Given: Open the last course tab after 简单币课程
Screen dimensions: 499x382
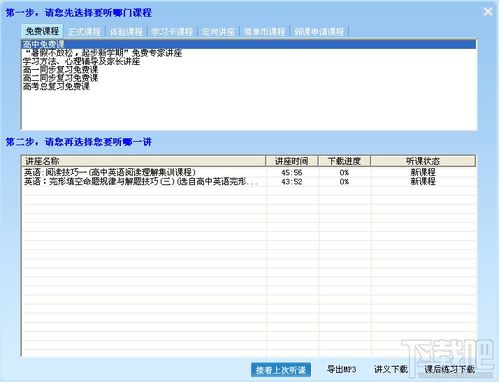Looking at the screenshot, I should (x=319, y=32).
